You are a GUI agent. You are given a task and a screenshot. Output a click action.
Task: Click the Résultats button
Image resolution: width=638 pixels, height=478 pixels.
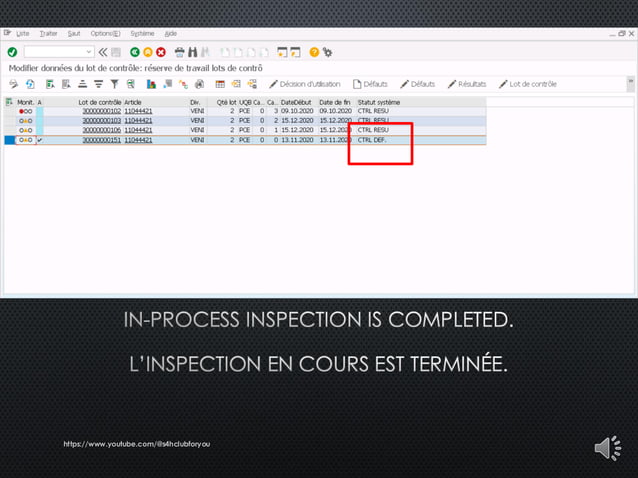pyautogui.click(x=467, y=84)
